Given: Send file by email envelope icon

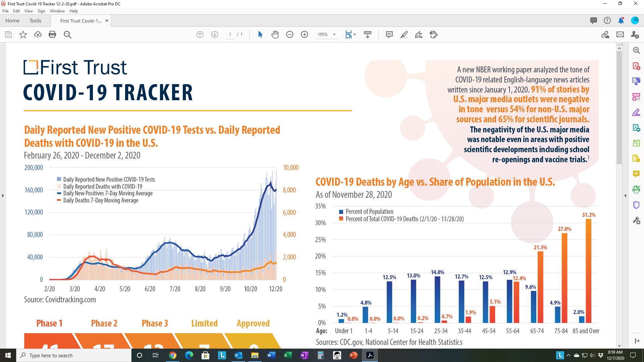Looking at the screenshot, I should (620, 35).
